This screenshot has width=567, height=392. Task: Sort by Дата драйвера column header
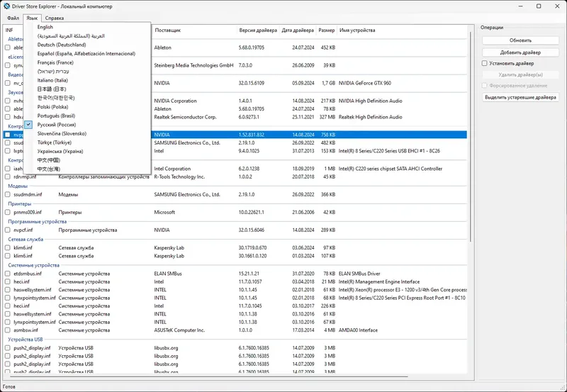(298, 30)
